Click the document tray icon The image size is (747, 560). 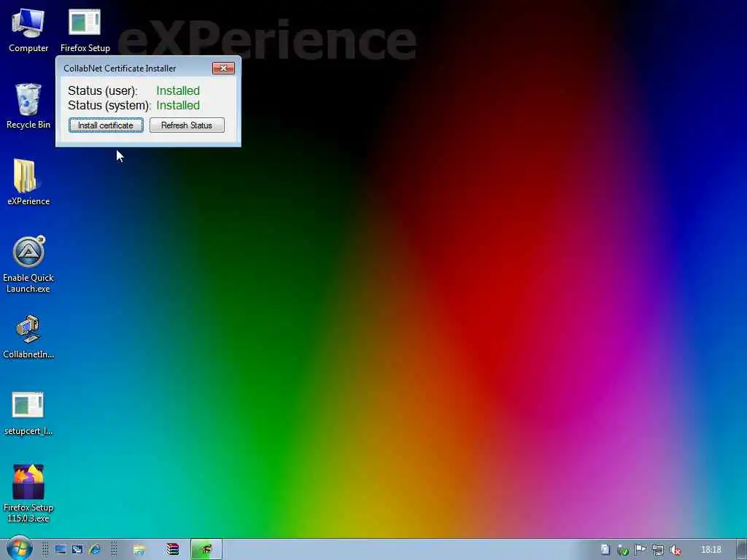[x=605, y=550]
